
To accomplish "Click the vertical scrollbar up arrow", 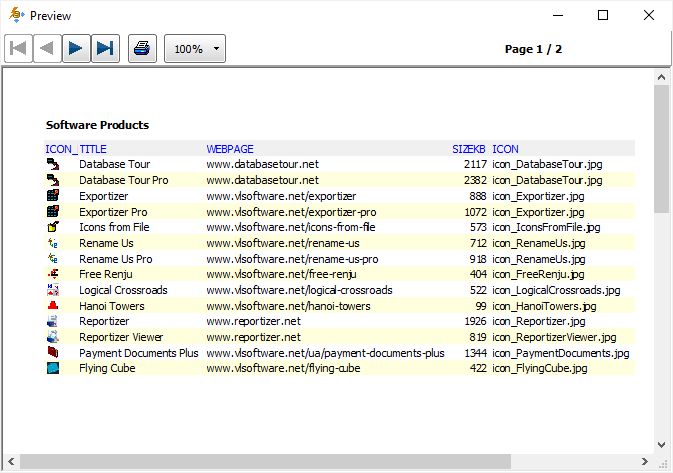I will click(x=661, y=77).
